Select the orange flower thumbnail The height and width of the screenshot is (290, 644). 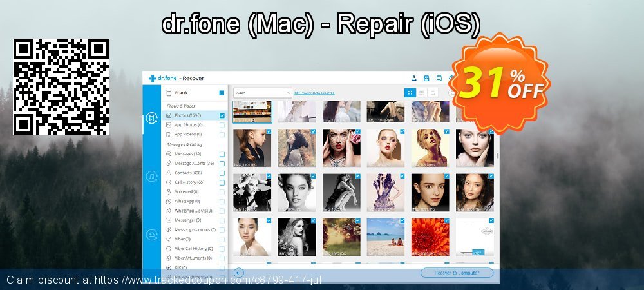(x=430, y=237)
